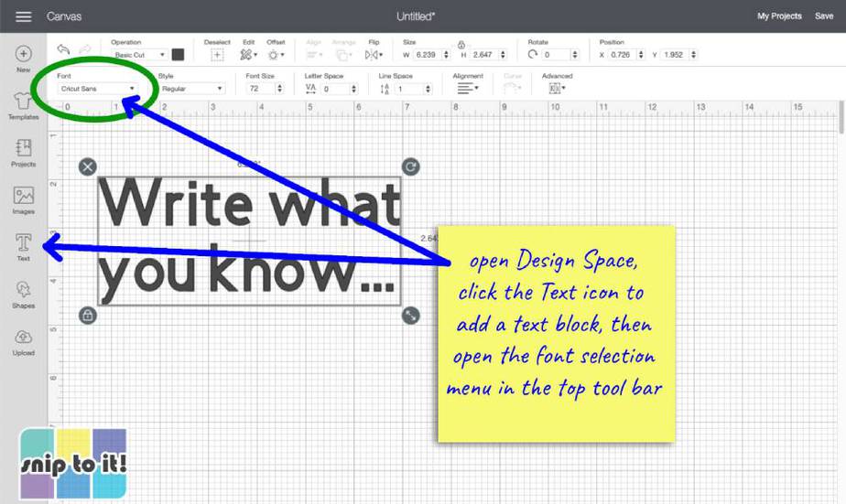The height and width of the screenshot is (504, 846).
Task: Add a text block with Text tool
Action: pos(23,242)
